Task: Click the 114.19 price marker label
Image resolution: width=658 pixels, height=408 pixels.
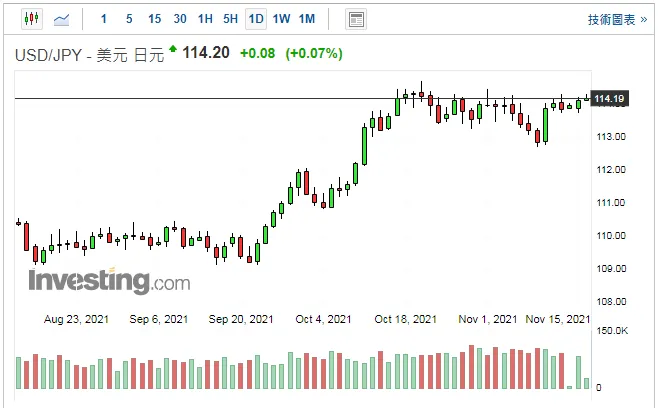Action: 609,99
